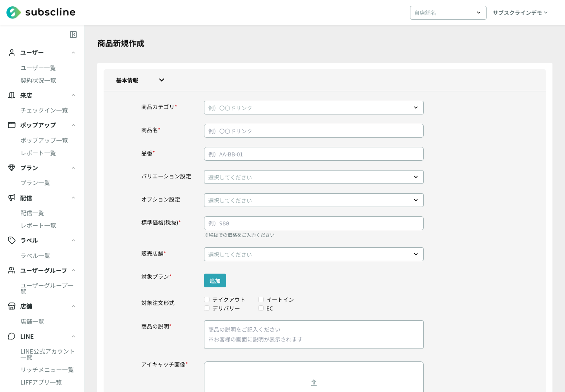Viewport: 565px width, 392px height.
Task: Check the デリバリー checkbox
Action: tap(207, 308)
